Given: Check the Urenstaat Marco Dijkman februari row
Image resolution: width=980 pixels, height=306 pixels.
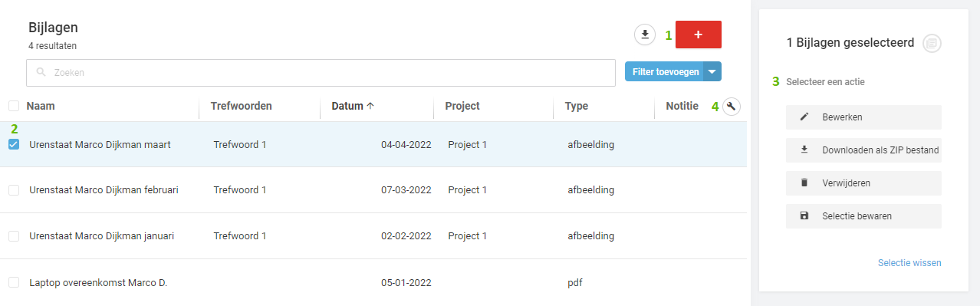Looking at the screenshot, I should pos(14,190).
